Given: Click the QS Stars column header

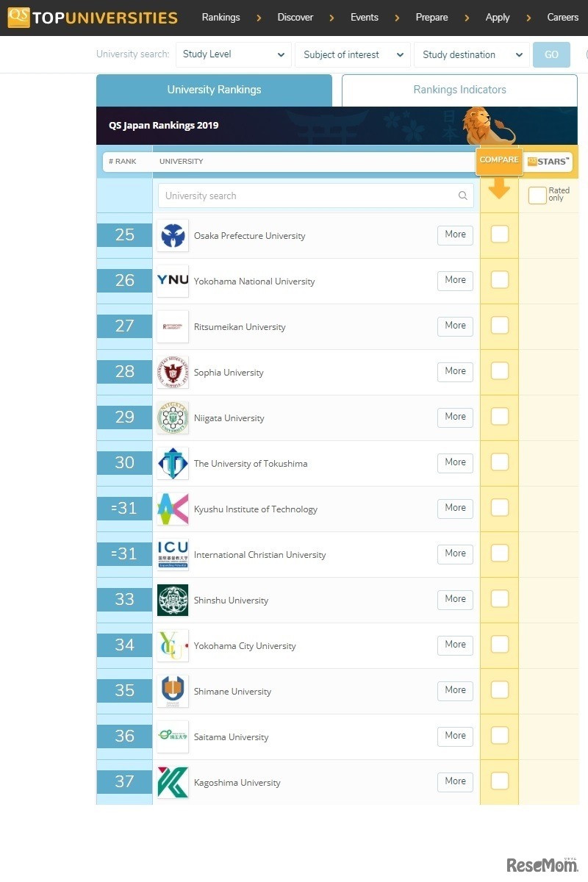Looking at the screenshot, I should (548, 162).
